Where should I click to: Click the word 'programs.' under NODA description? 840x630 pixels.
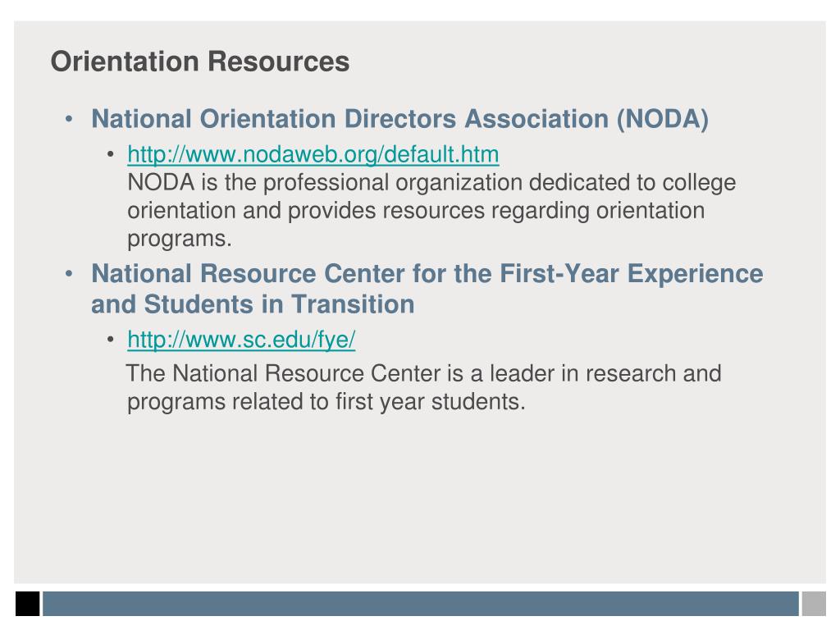click(180, 239)
